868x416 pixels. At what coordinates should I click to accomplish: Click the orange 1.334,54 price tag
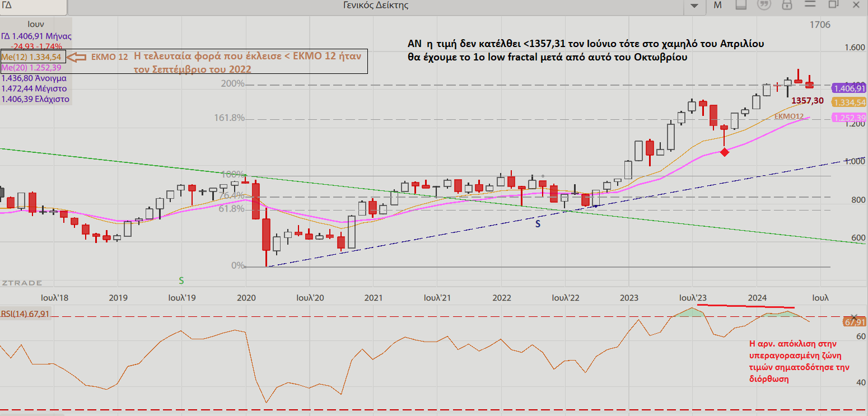[848, 102]
